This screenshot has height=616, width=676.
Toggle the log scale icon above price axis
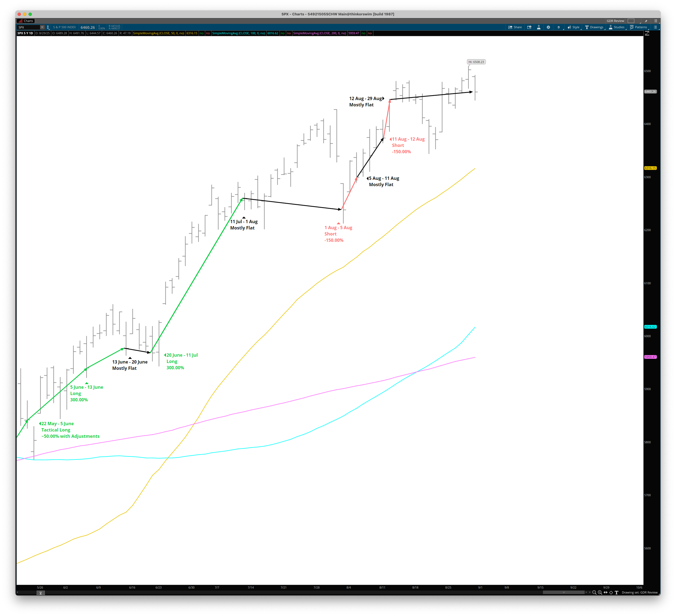tap(647, 33)
